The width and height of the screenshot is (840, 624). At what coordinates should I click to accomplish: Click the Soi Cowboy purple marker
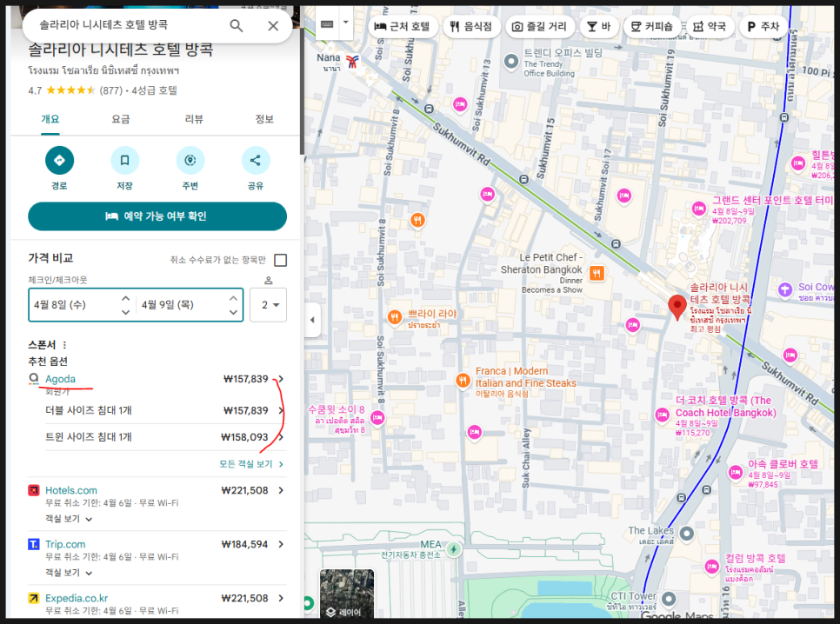(x=785, y=289)
